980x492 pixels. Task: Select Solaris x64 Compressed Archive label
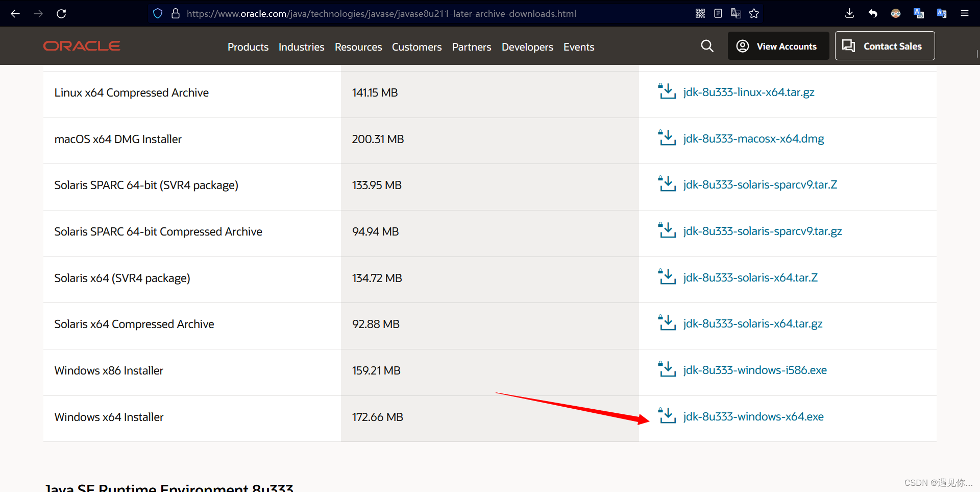pyautogui.click(x=134, y=324)
